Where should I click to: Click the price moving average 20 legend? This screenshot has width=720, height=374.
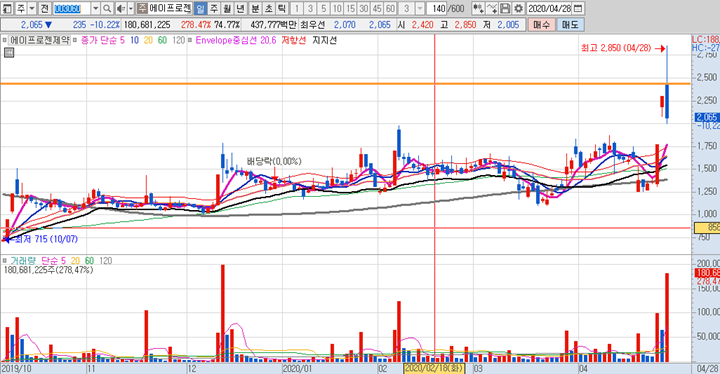(148, 40)
